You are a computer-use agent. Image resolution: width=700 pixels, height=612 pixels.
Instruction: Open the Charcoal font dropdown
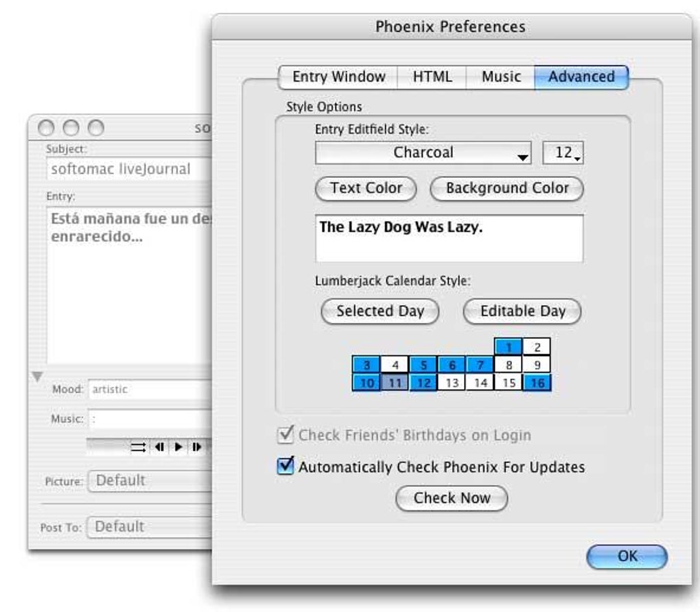coord(423,153)
